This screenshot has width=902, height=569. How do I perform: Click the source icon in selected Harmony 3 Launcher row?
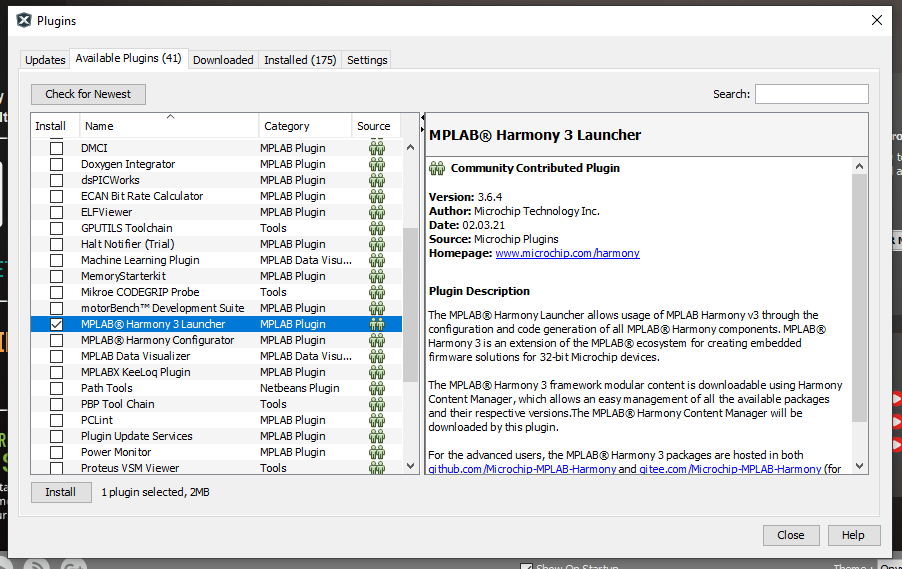(377, 324)
